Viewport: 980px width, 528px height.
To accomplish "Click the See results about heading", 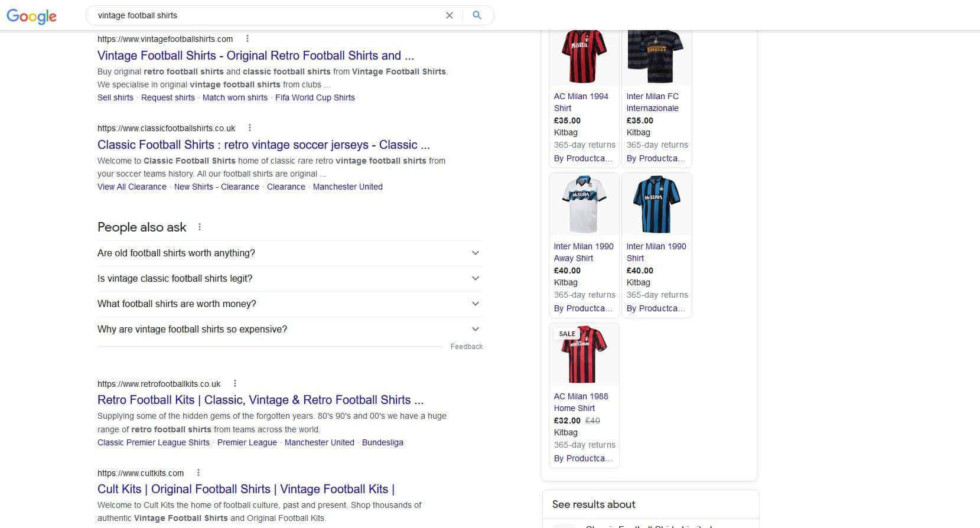I will pos(594,504).
